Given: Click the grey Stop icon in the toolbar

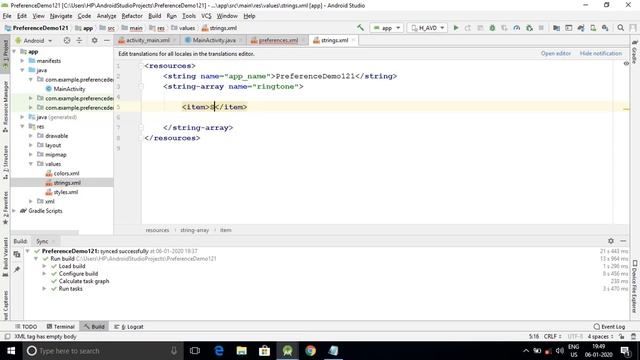Looking at the screenshot, I should pyautogui.click(x=541, y=28).
